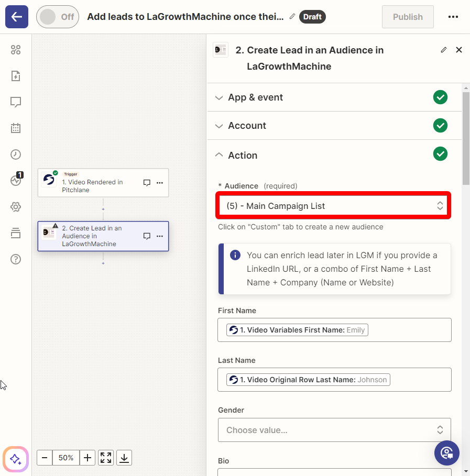This screenshot has width=470, height=476.
Task: Open the apps grid sidebar icon
Action: 16,50
